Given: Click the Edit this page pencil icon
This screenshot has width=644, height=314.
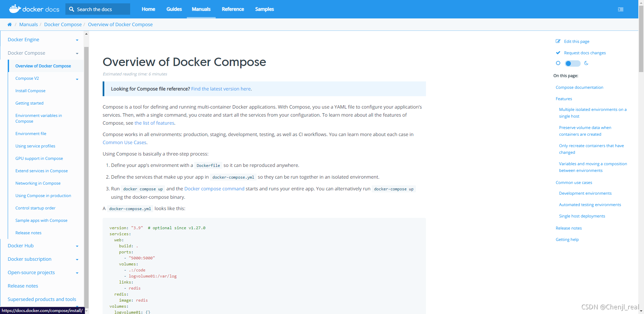Looking at the screenshot, I should 558,41.
